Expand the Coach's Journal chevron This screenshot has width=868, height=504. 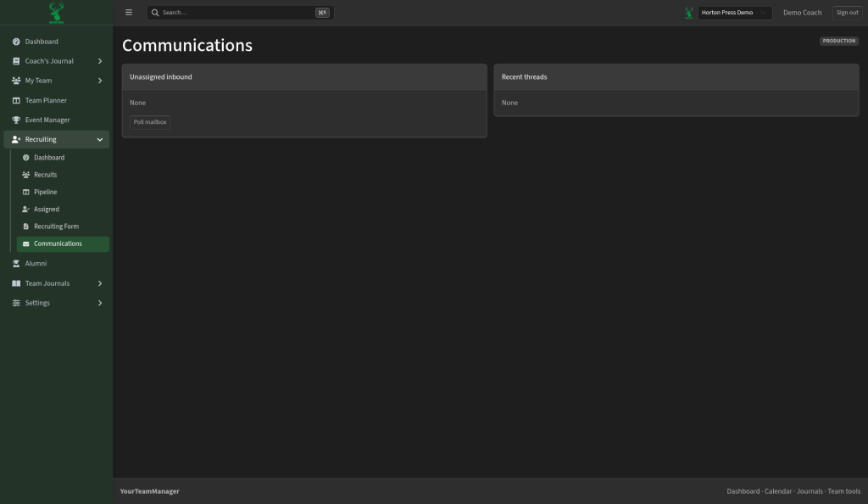tap(100, 61)
